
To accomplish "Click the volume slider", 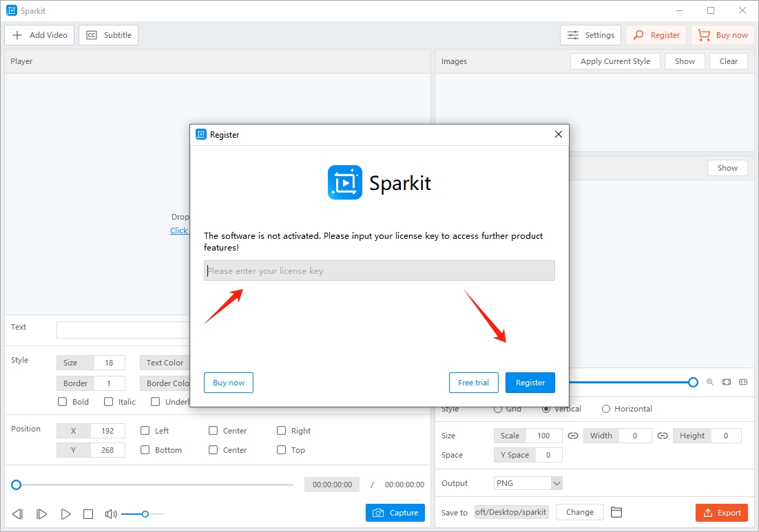I will pyautogui.click(x=143, y=513).
